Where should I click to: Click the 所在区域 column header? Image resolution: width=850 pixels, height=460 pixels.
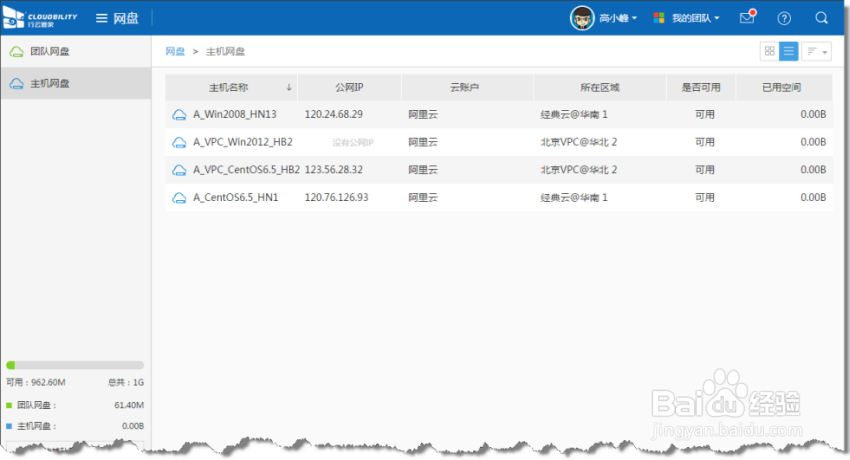tap(600, 87)
